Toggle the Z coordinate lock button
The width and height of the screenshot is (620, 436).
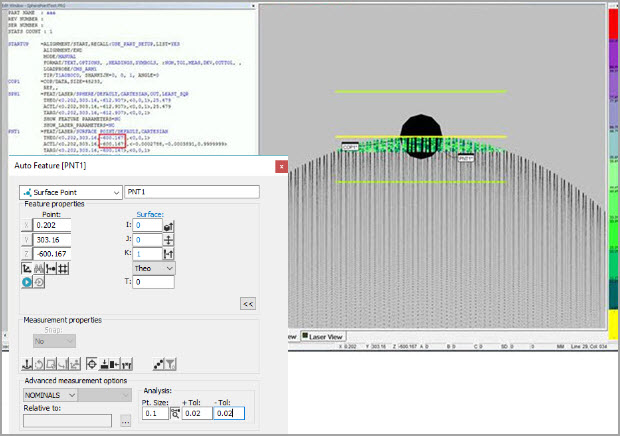(x=26, y=254)
